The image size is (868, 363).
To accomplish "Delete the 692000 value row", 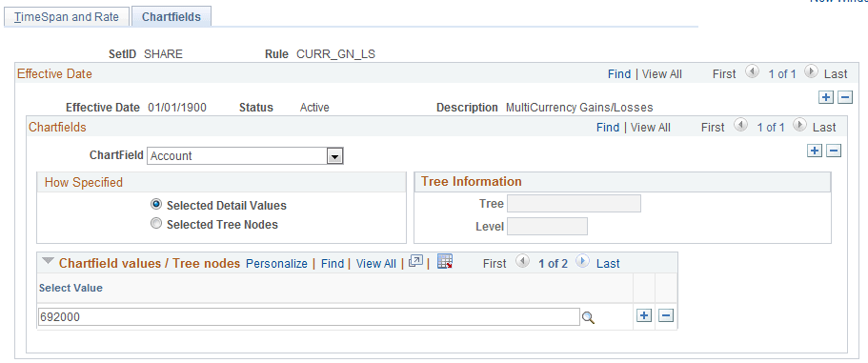I will [x=666, y=316].
